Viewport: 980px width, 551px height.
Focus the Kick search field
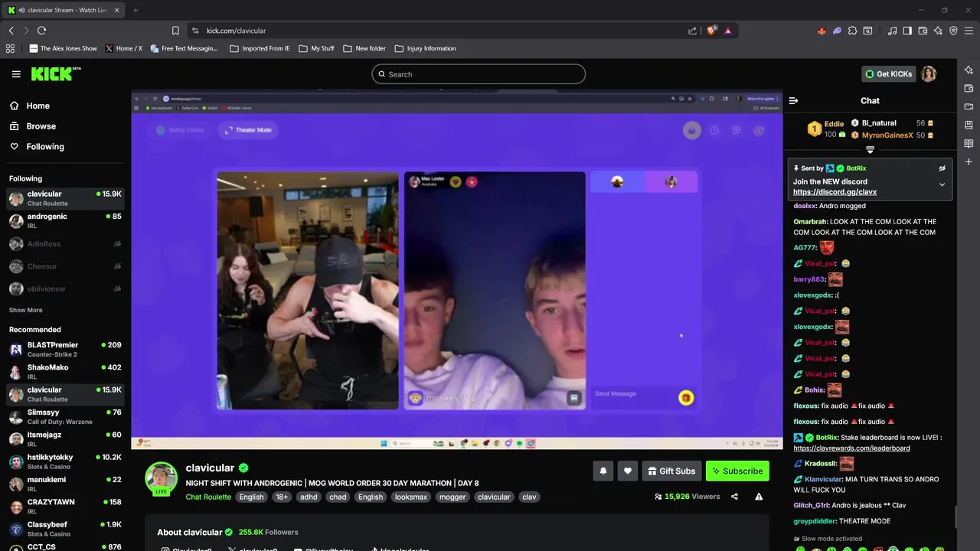pyautogui.click(x=479, y=74)
